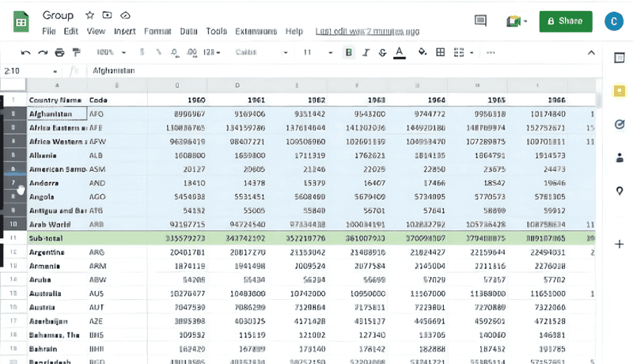The height and width of the screenshot is (364, 633).
Task: Click the Share button
Action: tap(566, 21)
